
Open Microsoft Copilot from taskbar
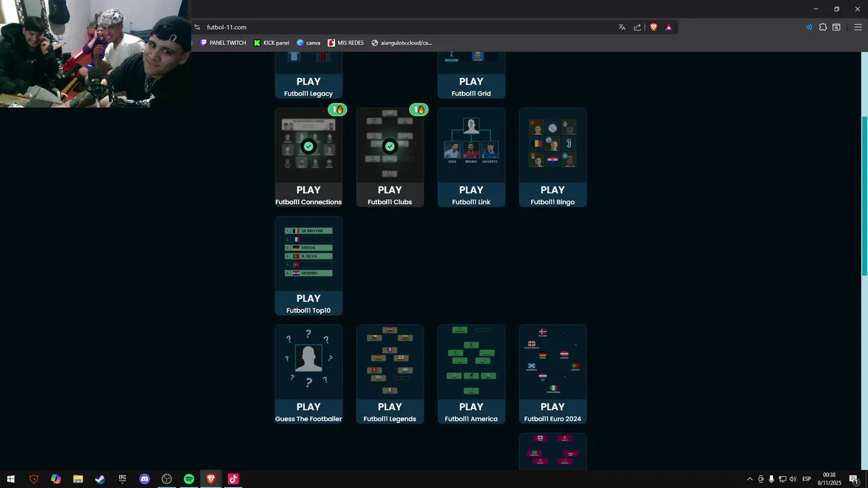(x=56, y=479)
